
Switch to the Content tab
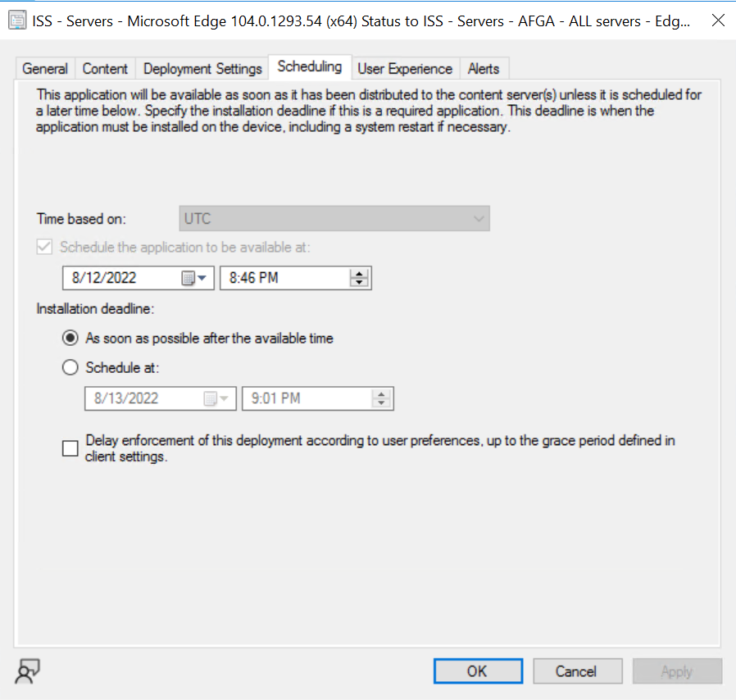105,69
